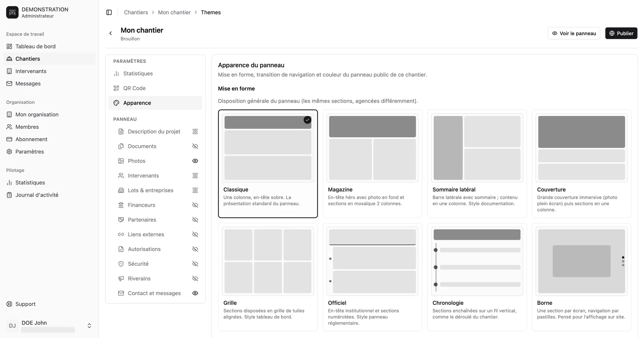Screen dimensions: 644x338
Task: Click the Membres people icon
Action: pyautogui.click(x=9, y=127)
